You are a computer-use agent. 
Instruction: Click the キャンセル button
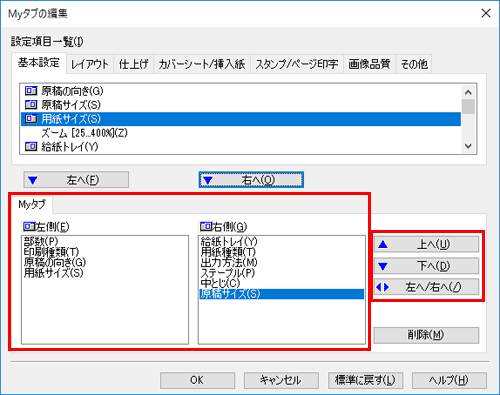coord(281,380)
